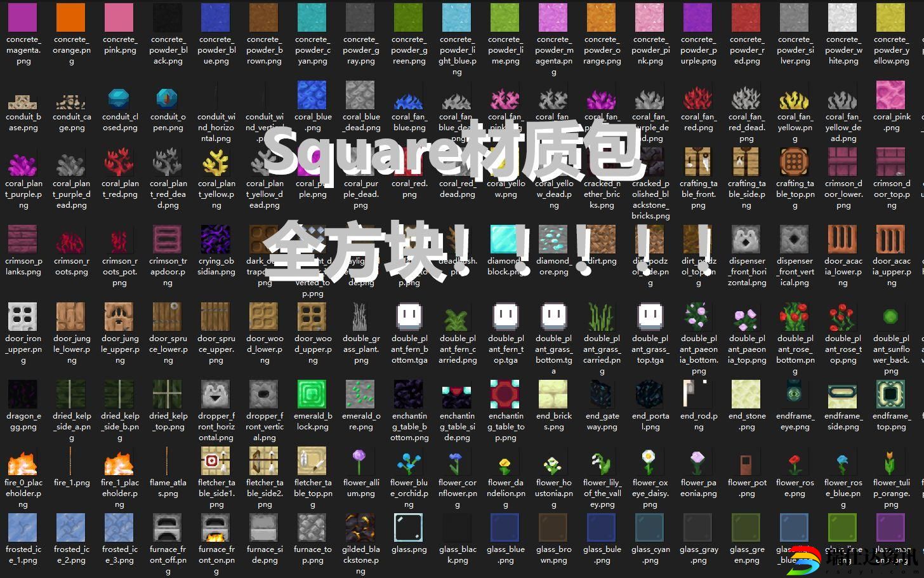
Task: Choose the crying_obsidian.png texture file
Action: coord(216,239)
